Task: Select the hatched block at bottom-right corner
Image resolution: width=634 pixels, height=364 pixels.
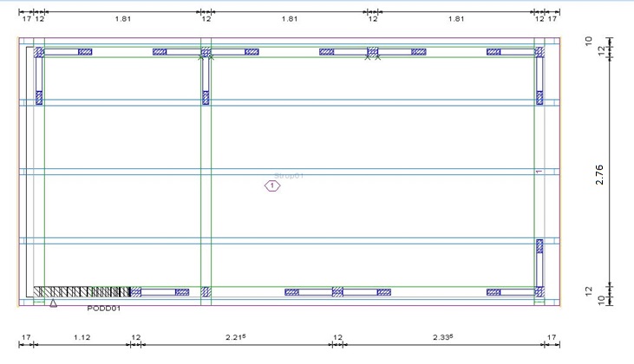Action: 539,292
